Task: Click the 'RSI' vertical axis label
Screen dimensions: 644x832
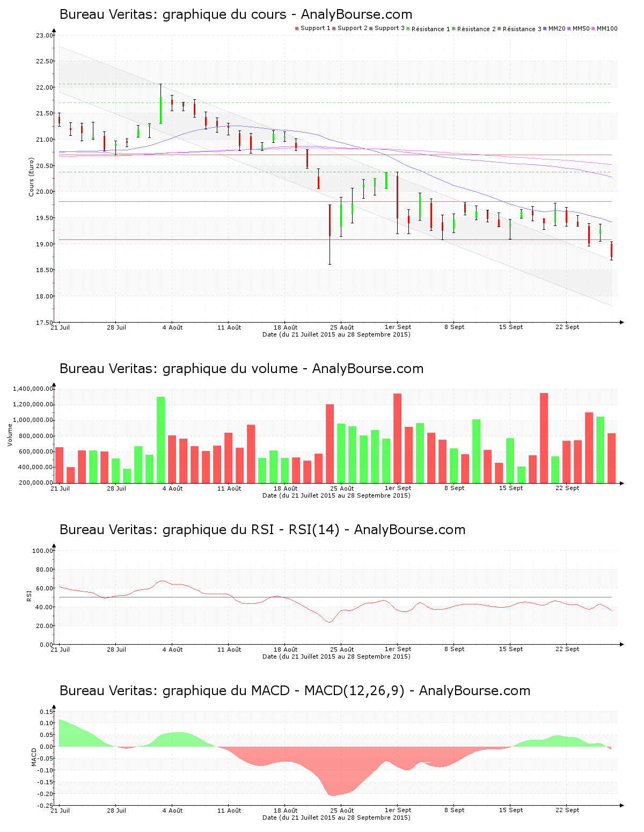Action: (x=29, y=595)
